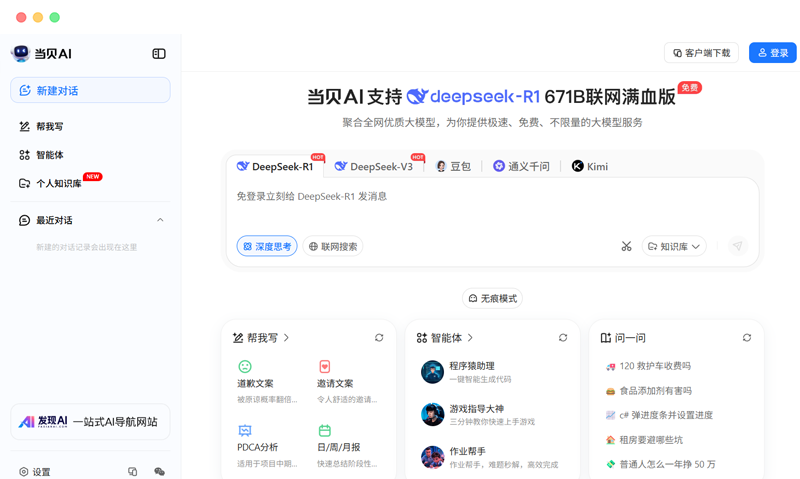Open the 知识库 dropdown
This screenshot has width=800, height=479.
(x=674, y=246)
